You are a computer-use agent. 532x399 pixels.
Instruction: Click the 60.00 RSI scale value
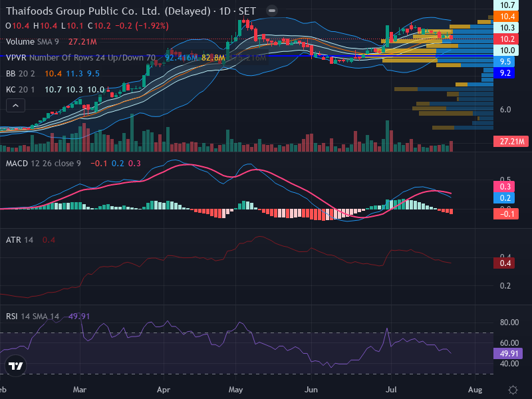tap(509, 343)
